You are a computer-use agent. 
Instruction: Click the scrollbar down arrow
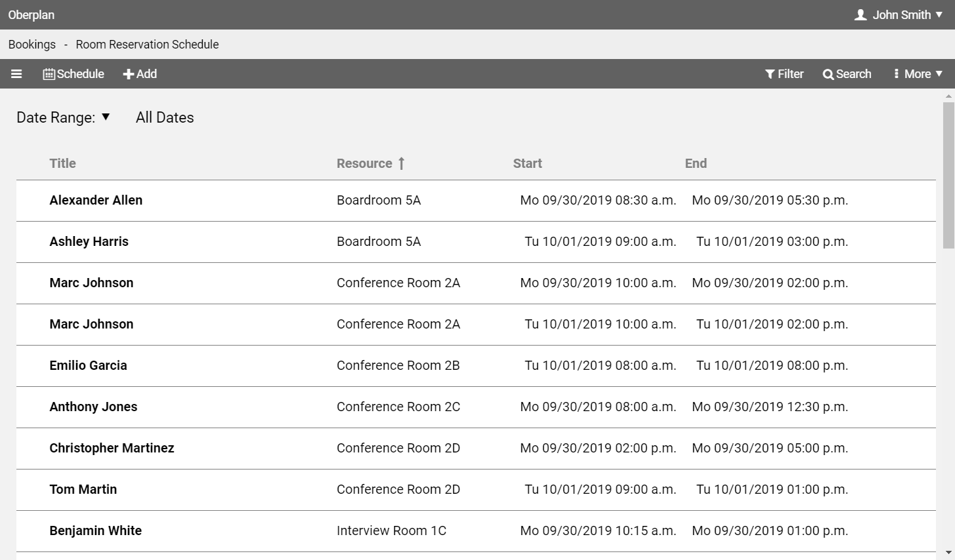pos(948,553)
